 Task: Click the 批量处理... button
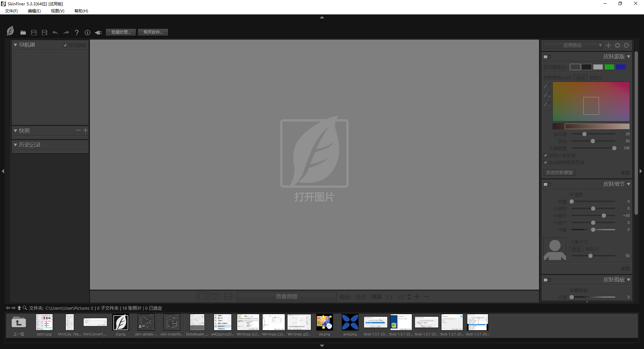click(121, 32)
